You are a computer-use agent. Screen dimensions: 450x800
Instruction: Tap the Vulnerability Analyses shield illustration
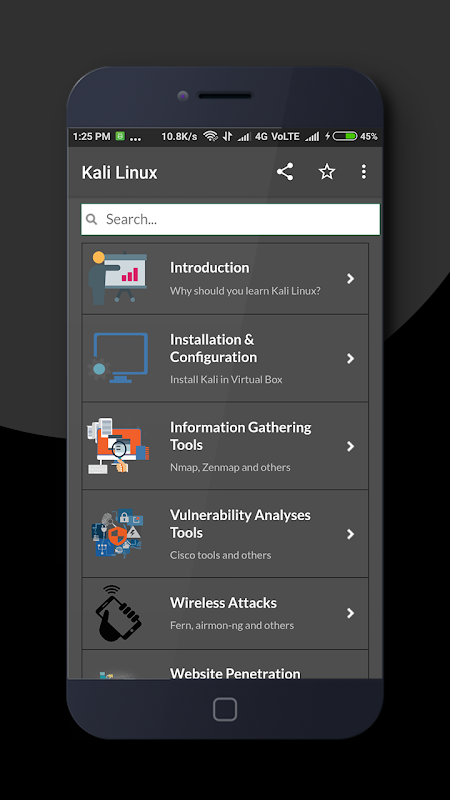pyautogui.click(x=117, y=533)
